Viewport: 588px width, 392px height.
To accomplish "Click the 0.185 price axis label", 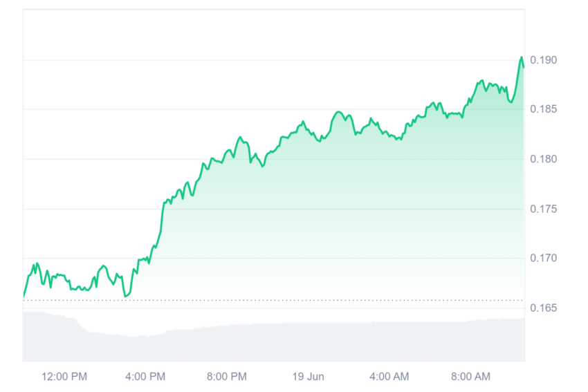I will point(543,109).
